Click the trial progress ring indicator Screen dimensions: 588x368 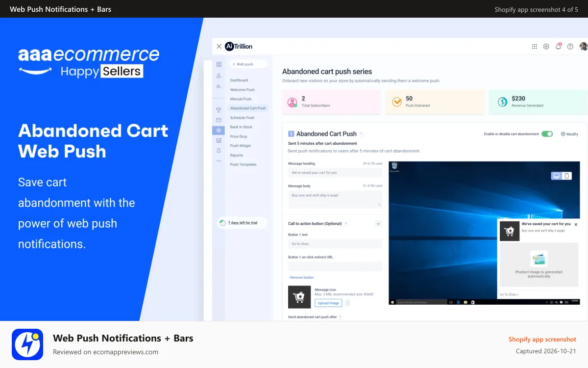(222, 223)
